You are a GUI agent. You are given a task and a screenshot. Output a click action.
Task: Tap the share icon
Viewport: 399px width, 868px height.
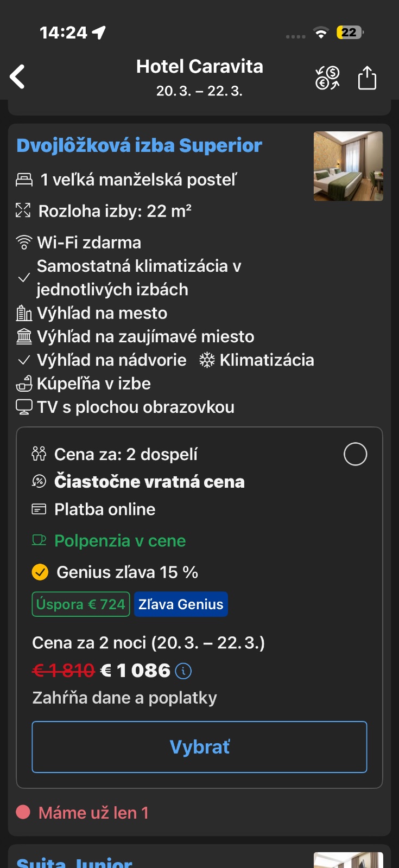pos(367,78)
